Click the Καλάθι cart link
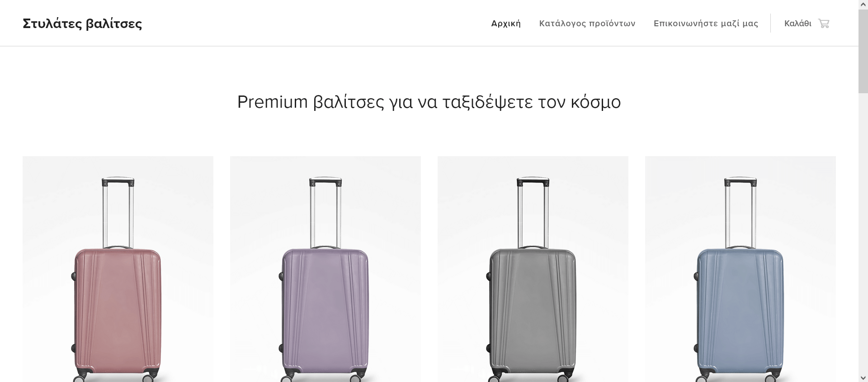Image resolution: width=868 pixels, height=382 pixels. pyautogui.click(x=797, y=24)
